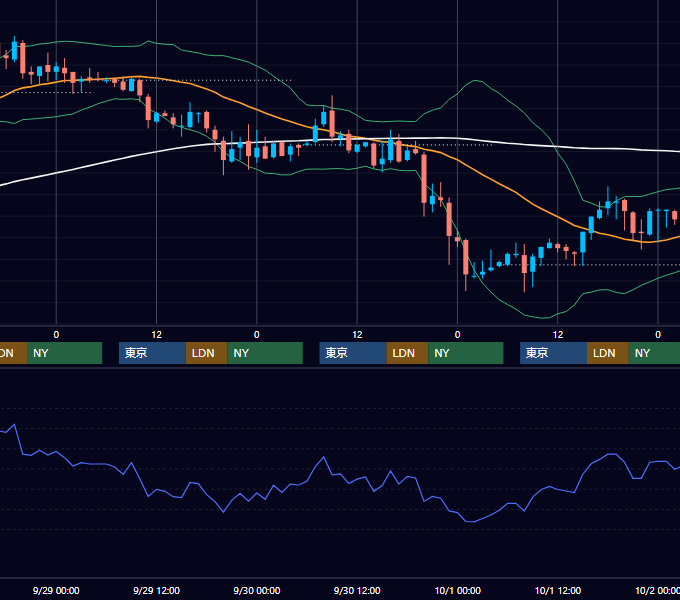The image size is (680, 600).
Task: Click the 9/29 00:00 time label
Action: pos(56,590)
